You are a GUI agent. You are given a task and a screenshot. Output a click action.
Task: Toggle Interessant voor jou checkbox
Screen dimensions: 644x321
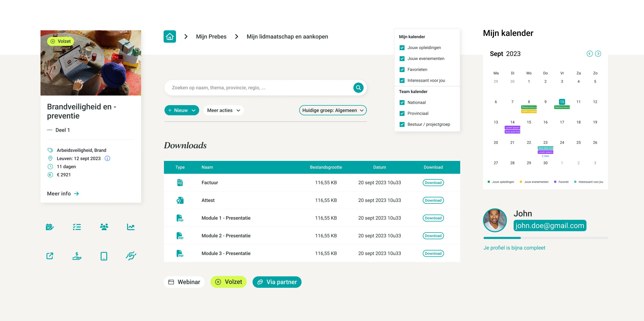[x=402, y=80]
